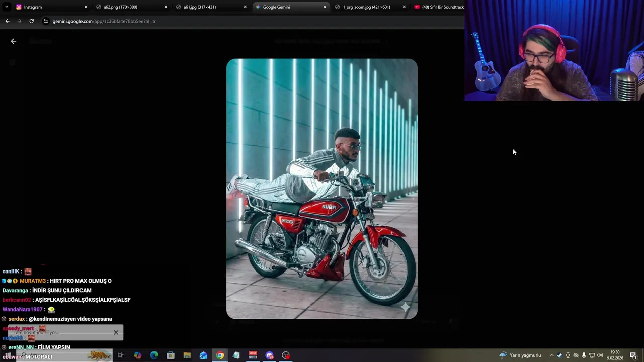Image resolution: width=644 pixels, height=362 pixels.
Task: Open Microsoft Copilot from taskbar
Action: pos(137,355)
